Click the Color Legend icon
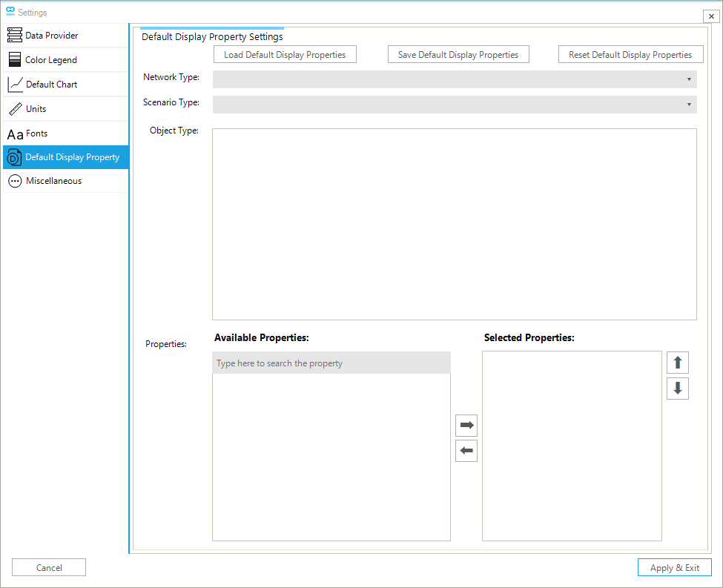The width and height of the screenshot is (723, 588). 14,59
